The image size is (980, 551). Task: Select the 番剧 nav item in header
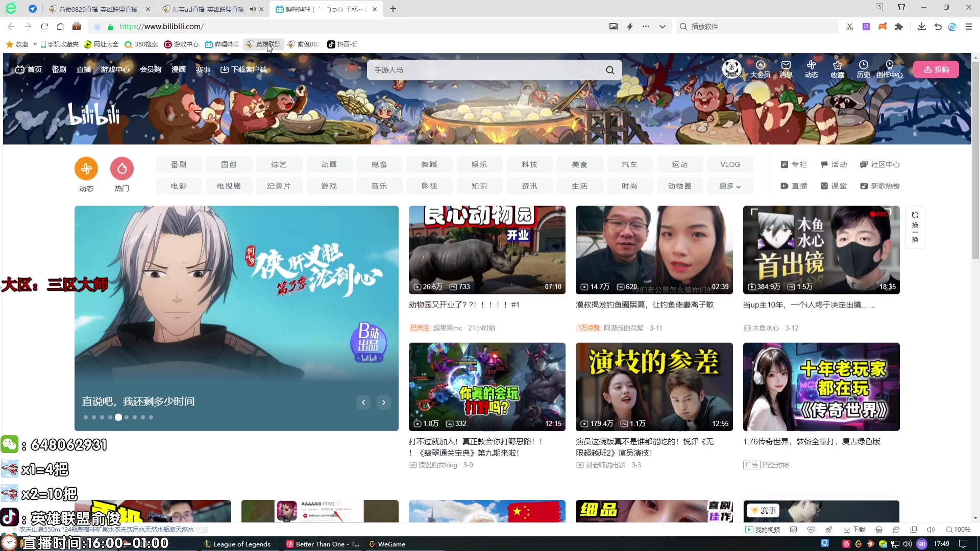point(59,69)
